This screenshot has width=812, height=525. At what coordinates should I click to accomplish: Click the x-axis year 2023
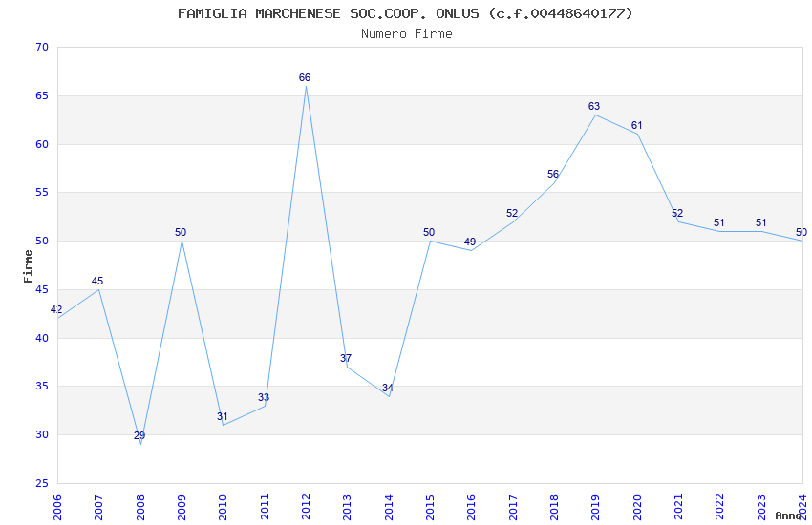point(761,508)
